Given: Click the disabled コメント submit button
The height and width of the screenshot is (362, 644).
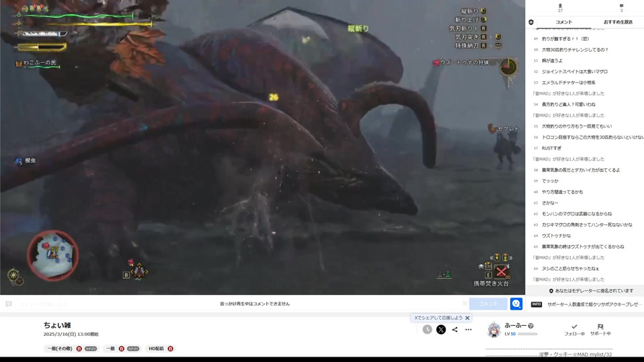Looking at the screenshot, I should [488, 304].
